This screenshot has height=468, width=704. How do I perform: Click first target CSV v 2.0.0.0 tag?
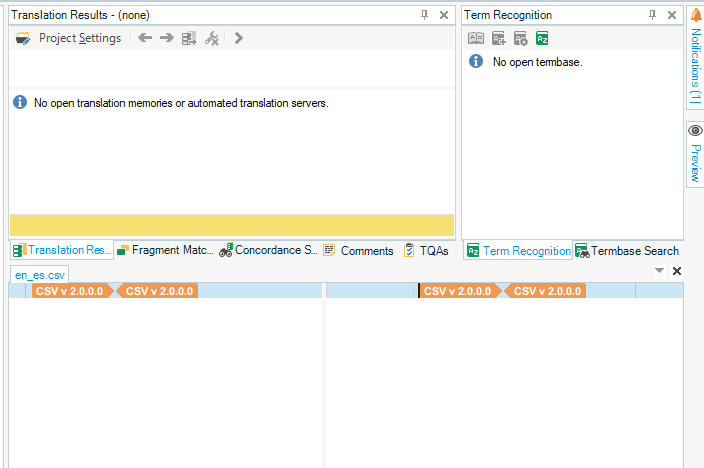[460, 291]
